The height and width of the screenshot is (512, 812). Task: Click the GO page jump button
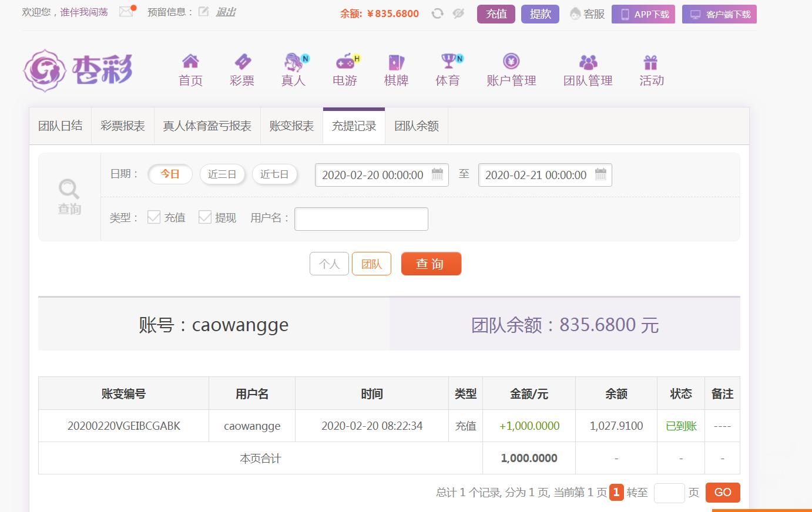pos(723,493)
